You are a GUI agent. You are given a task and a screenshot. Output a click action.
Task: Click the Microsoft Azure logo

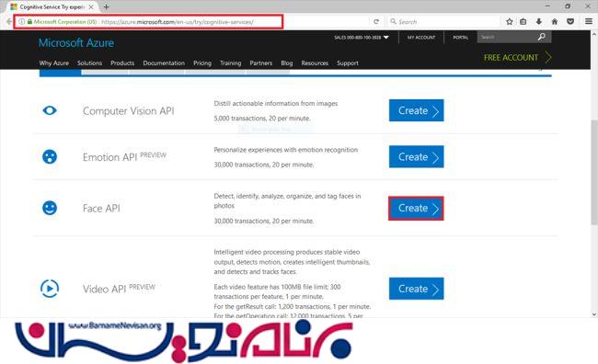pos(76,42)
